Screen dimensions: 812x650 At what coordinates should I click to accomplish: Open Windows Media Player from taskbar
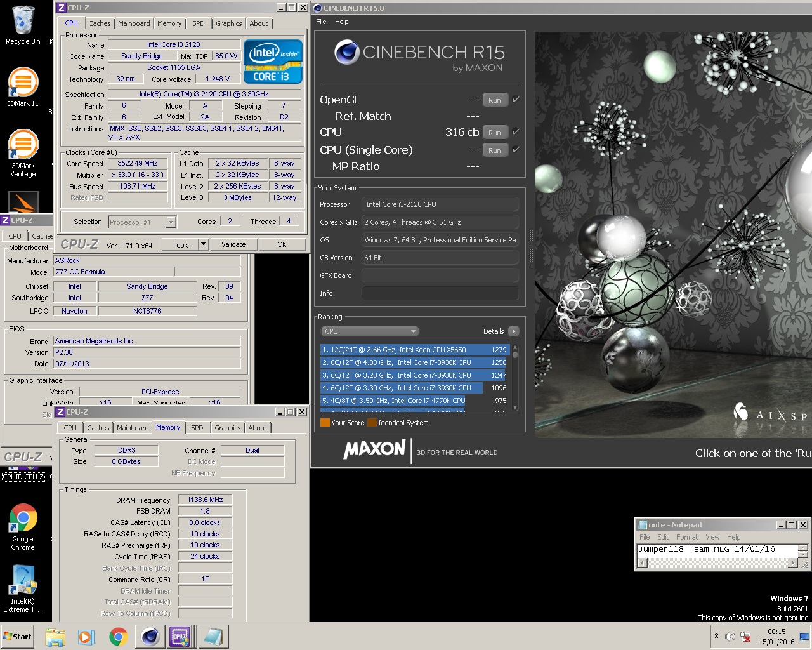pyautogui.click(x=86, y=637)
